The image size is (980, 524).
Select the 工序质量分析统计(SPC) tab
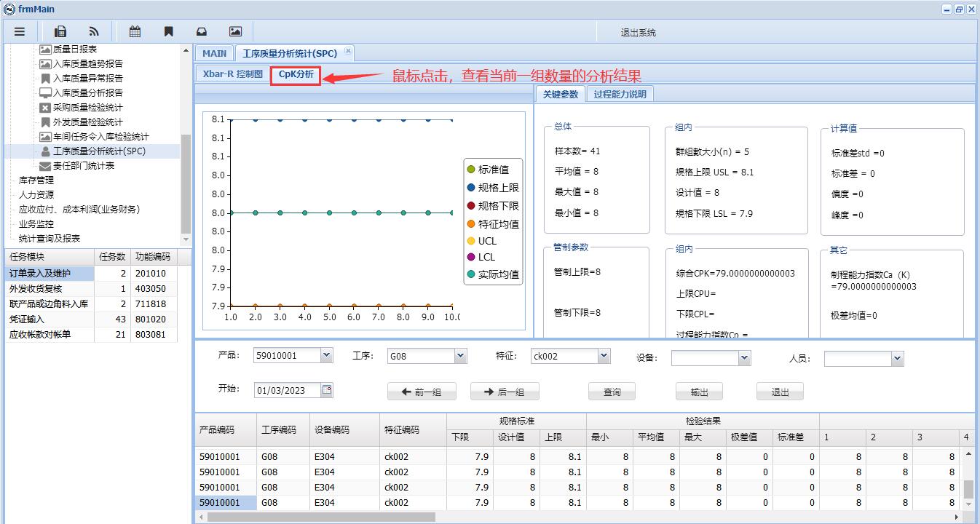tap(290, 53)
